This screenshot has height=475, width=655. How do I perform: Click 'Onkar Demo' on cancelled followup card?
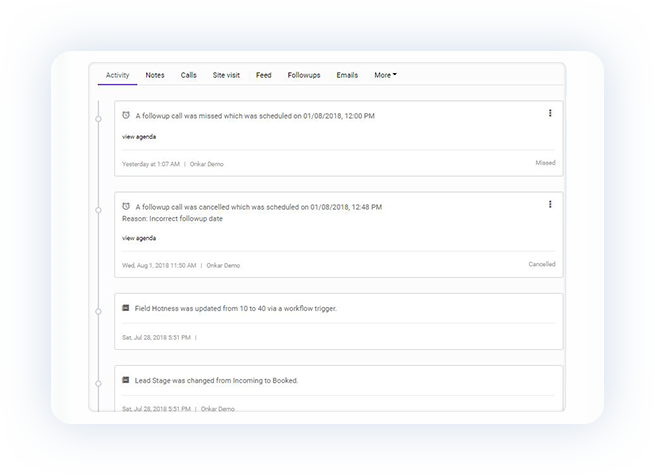(x=223, y=266)
